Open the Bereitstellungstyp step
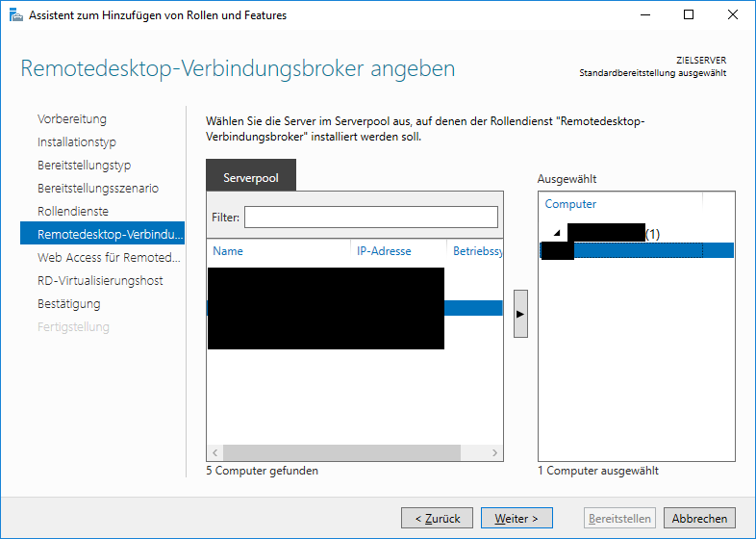Screen dimensions: 756x539 (84, 165)
